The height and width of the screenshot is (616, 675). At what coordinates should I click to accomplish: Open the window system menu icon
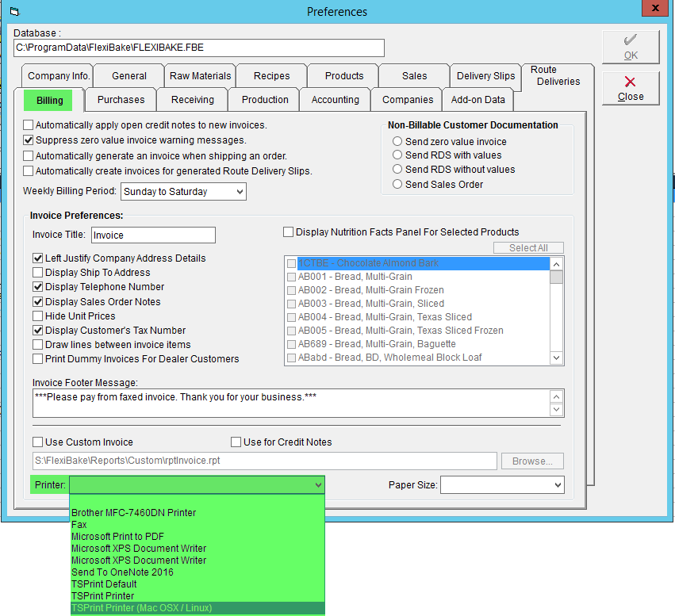pos(14,12)
